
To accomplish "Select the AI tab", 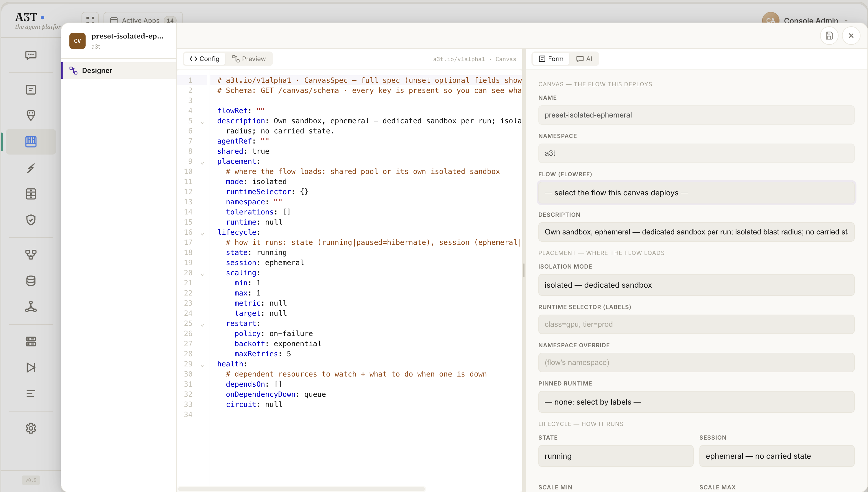I will pyautogui.click(x=584, y=59).
